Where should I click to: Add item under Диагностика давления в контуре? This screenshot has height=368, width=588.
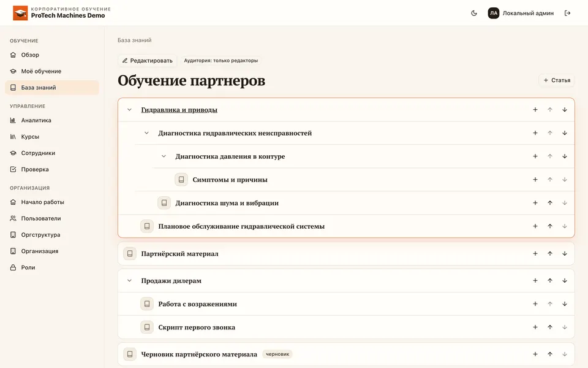coord(535,156)
